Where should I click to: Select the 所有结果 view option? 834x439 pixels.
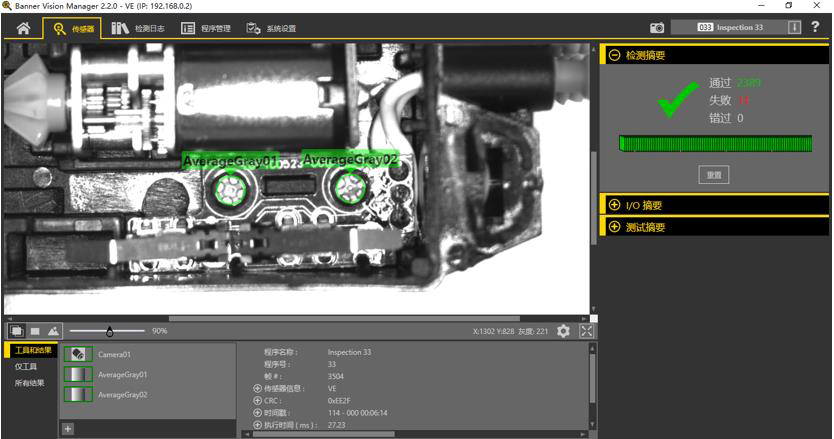29,383
